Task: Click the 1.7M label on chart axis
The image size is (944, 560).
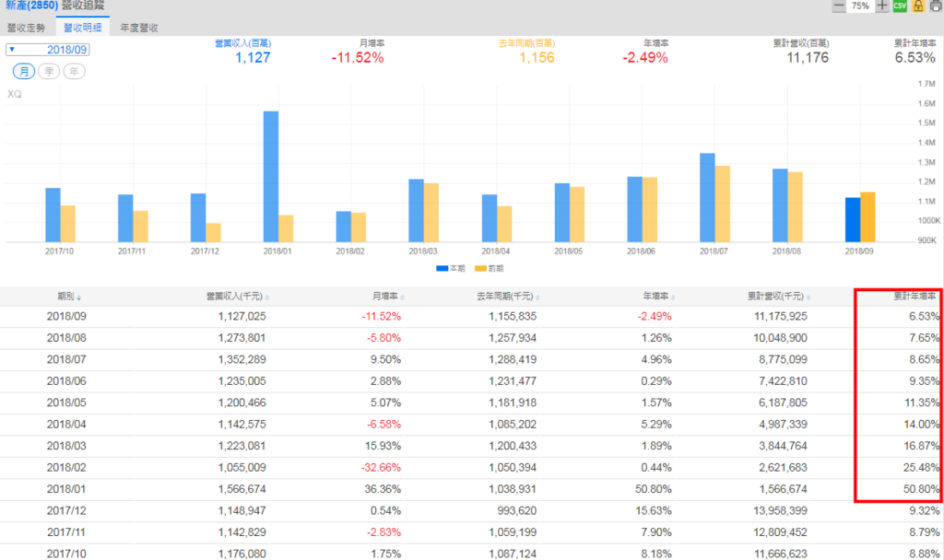Action: click(x=926, y=84)
